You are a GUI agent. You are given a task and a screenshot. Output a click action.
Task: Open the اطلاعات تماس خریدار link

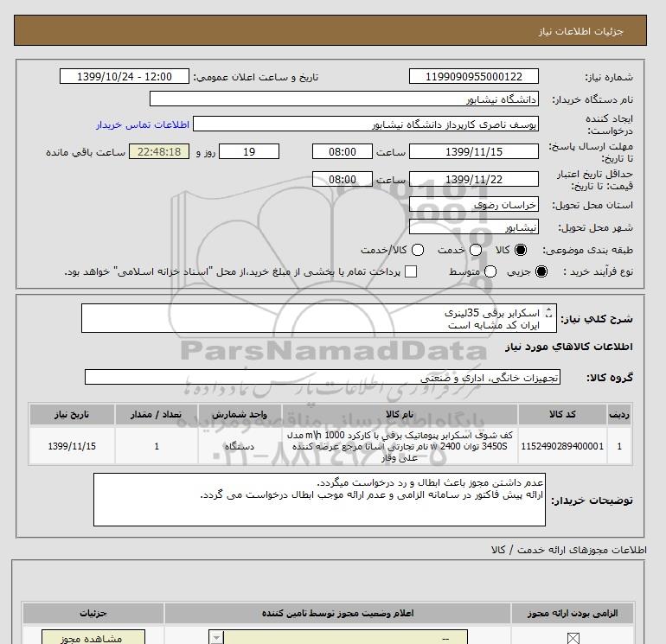pyautogui.click(x=143, y=124)
